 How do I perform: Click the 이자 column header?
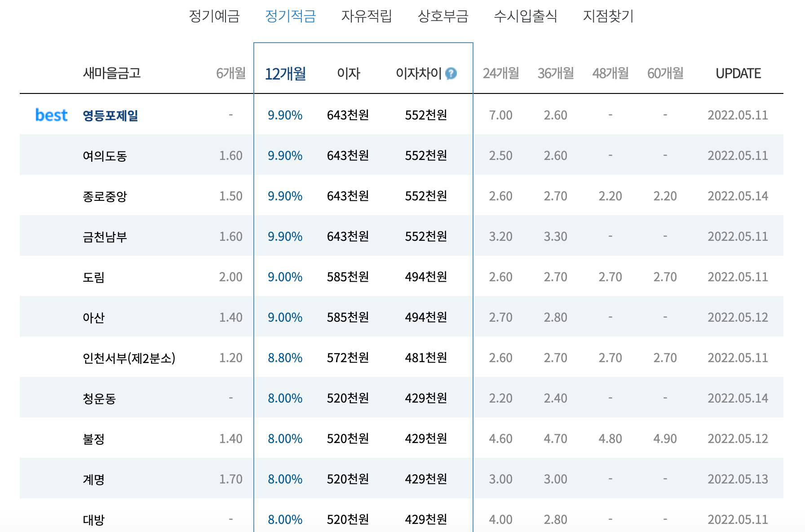coord(349,73)
